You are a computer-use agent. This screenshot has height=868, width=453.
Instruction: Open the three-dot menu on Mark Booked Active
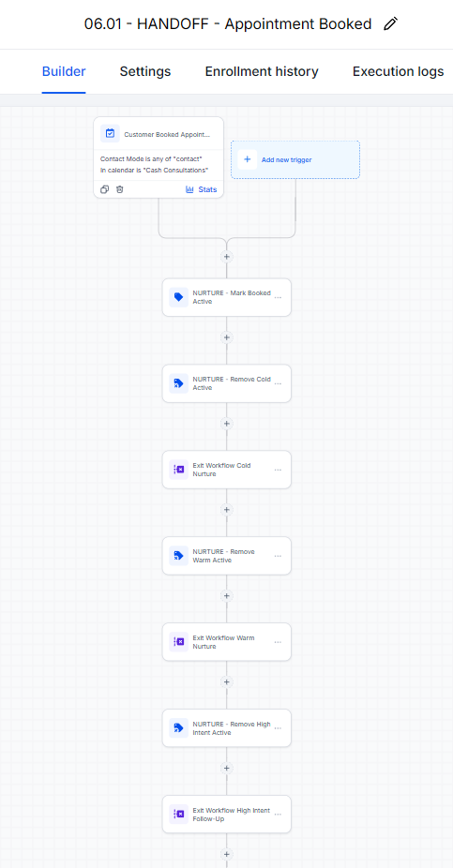[278, 297]
